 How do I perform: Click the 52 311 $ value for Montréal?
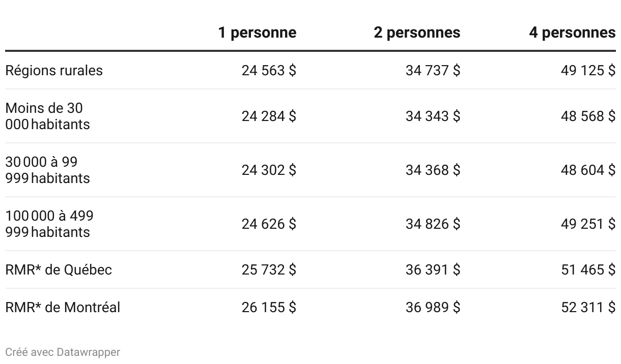pyautogui.click(x=588, y=308)
